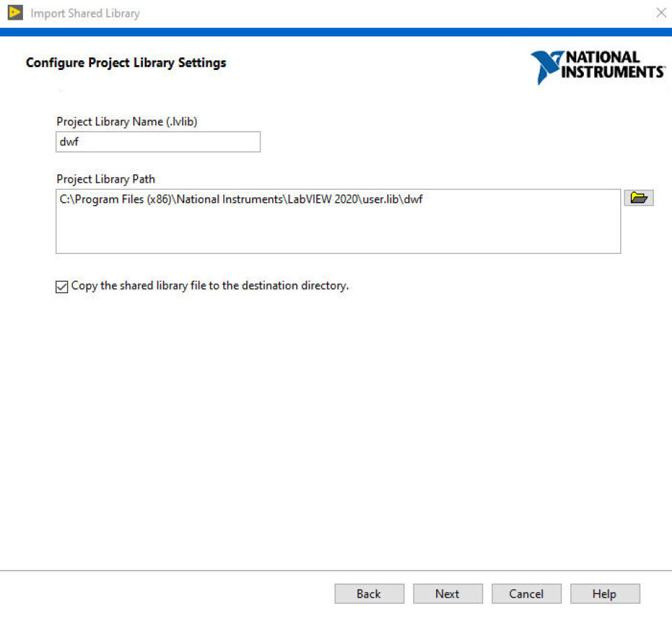Click the Project Library Name field
Screen dimensions: 672x620
coord(157,142)
